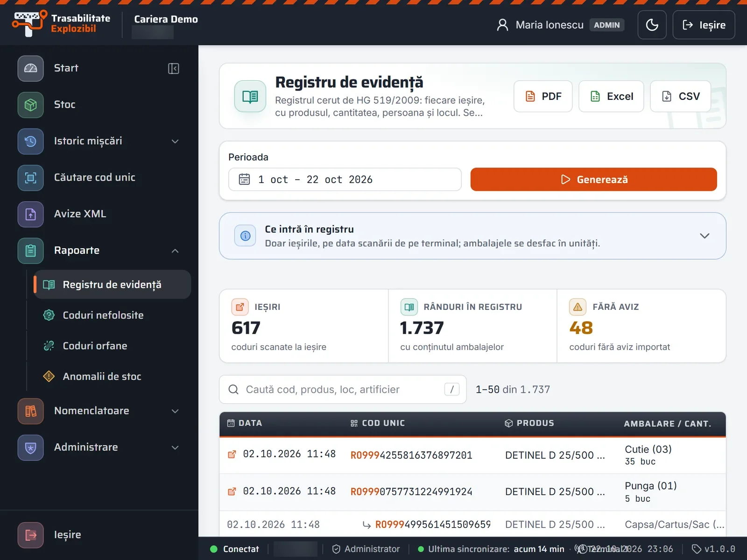Click Registru de evidență book icon in header
This screenshot has width=747, height=560.
click(x=250, y=97)
